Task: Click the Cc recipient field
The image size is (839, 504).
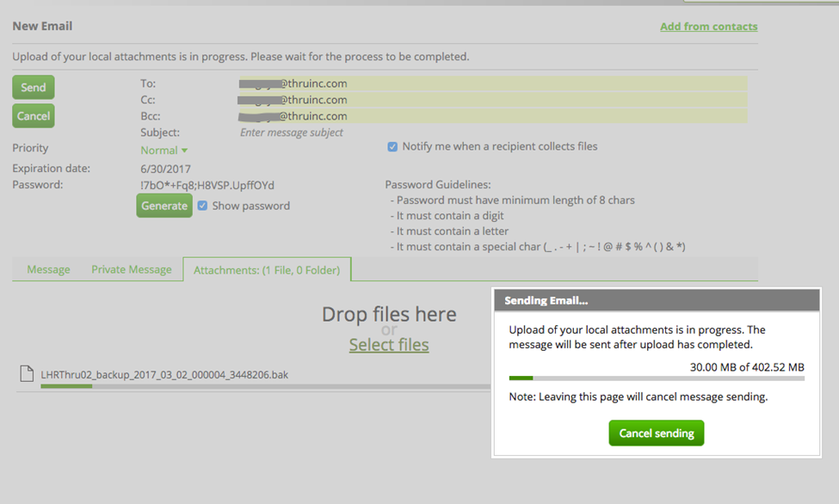Action: [492, 100]
